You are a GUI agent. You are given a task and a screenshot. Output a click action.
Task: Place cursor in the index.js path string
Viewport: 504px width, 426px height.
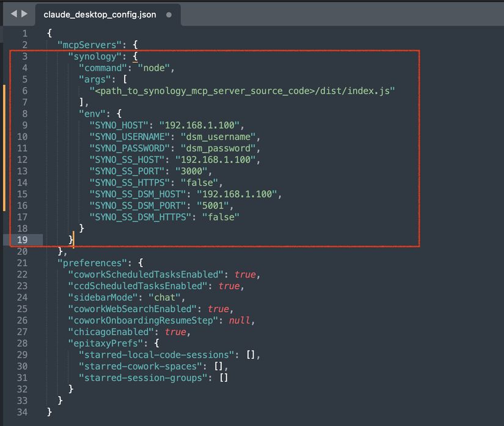point(242,91)
